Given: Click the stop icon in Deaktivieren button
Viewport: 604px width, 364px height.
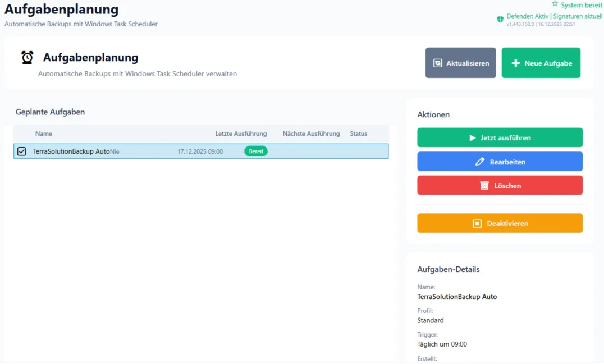Looking at the screenshot, I should point(477,223).
